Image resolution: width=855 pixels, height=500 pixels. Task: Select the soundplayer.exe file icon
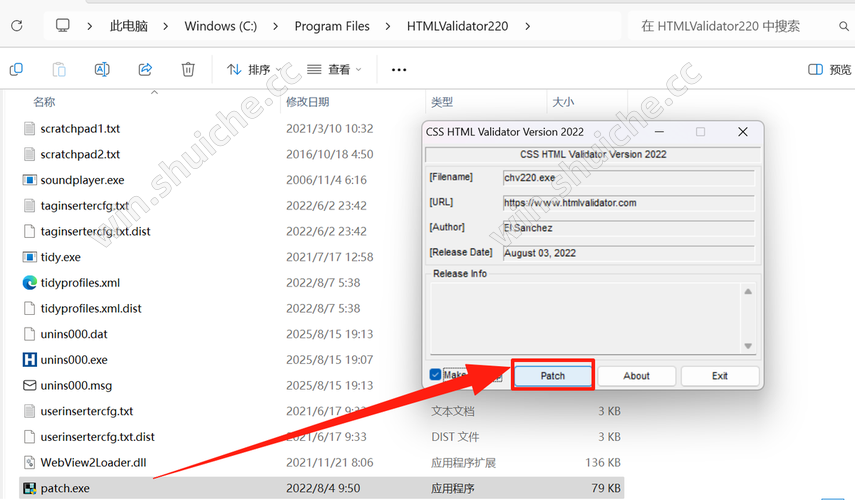[29, 180]
